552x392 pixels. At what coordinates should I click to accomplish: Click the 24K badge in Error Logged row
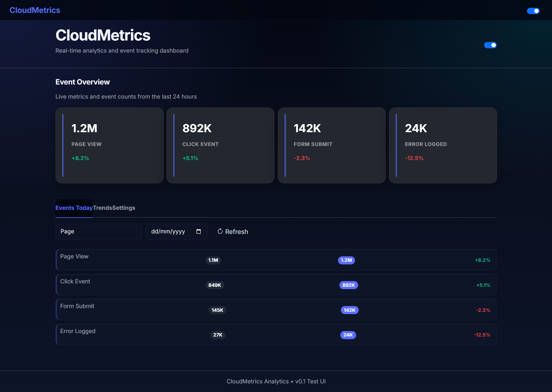pos(348,335)
